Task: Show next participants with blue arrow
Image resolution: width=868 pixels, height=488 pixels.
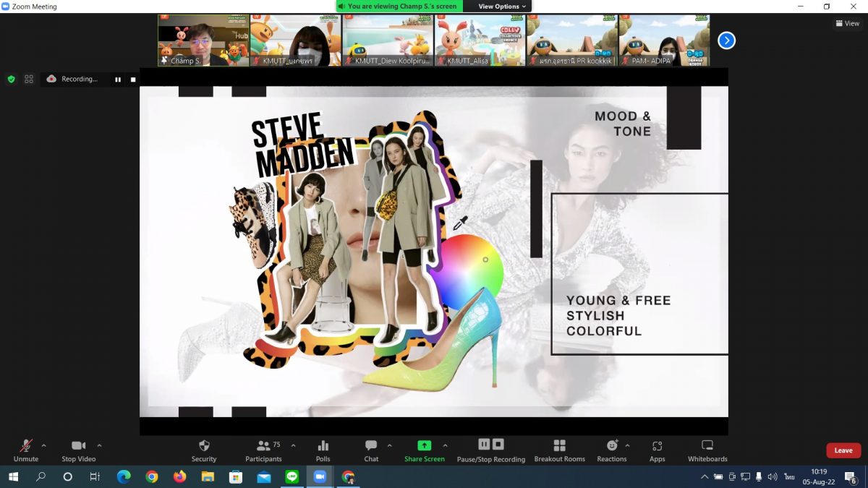Action: point(726,40)
